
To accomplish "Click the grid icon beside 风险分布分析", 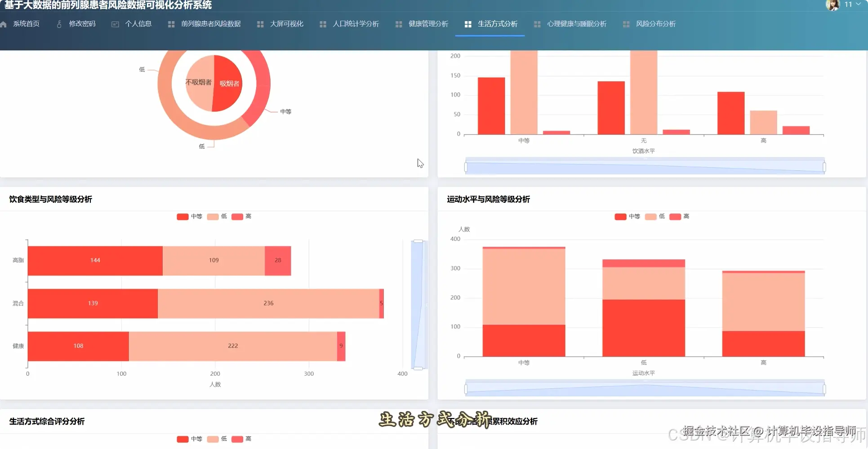I will 626,24.
